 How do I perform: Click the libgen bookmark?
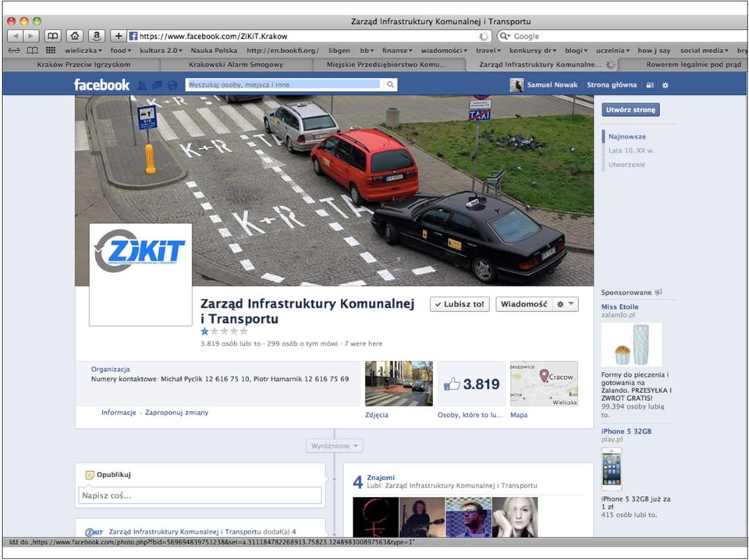click(339, 51)
